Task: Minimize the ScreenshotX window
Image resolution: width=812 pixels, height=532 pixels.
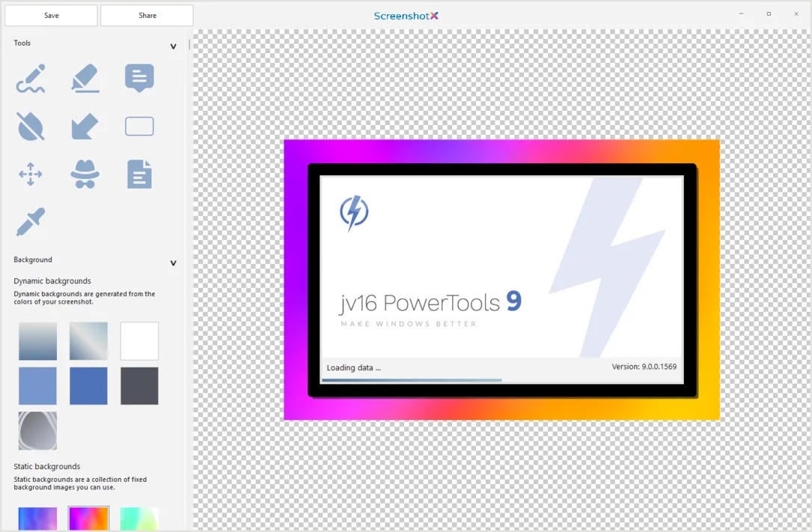Action: click(741, 14)
